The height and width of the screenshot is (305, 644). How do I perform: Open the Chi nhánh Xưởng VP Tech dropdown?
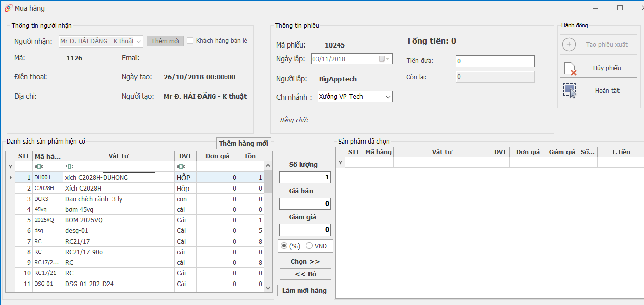pyautogui.click(x=388, y=97)
